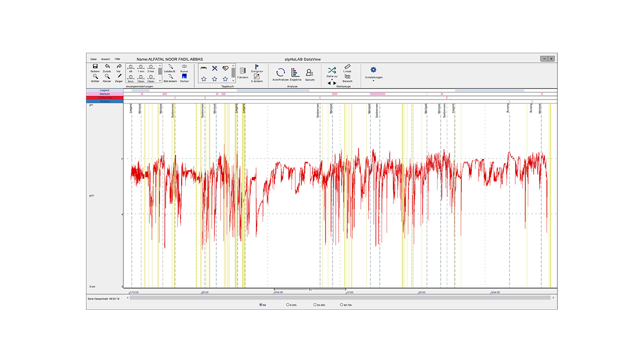Click the Burping channel label
This screenshot has width=644, height=362.
(105, 101)
